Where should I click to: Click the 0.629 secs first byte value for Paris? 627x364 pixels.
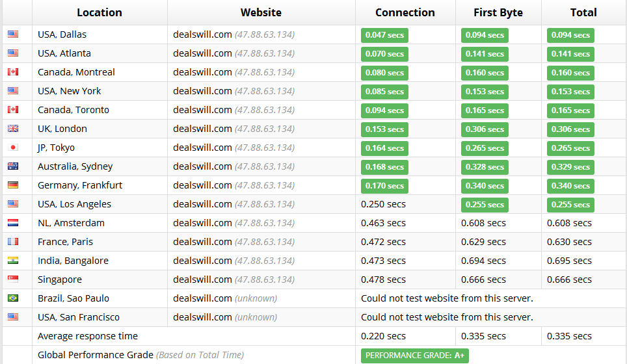click(483, 242)
